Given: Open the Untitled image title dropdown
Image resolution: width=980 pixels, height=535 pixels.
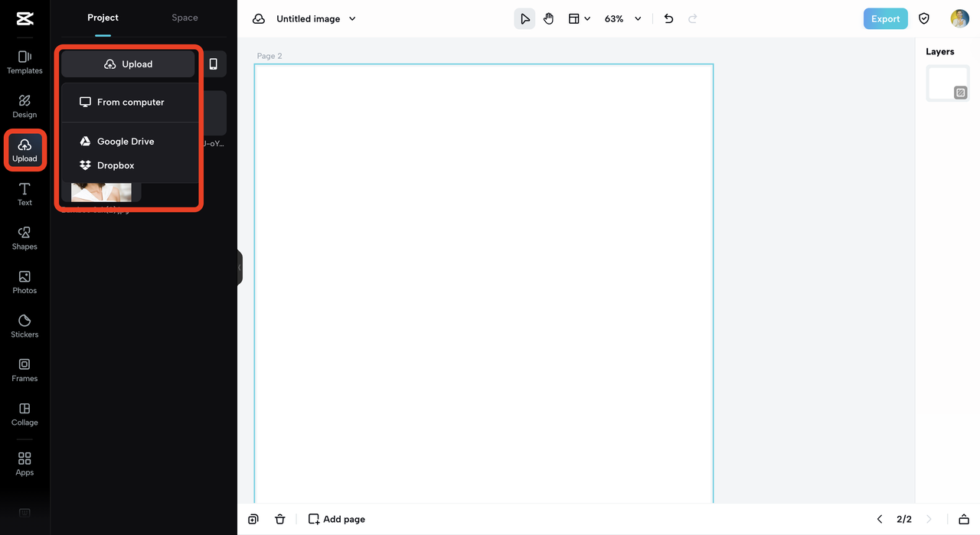Looking at the screenshot, I should coord(316,19).
